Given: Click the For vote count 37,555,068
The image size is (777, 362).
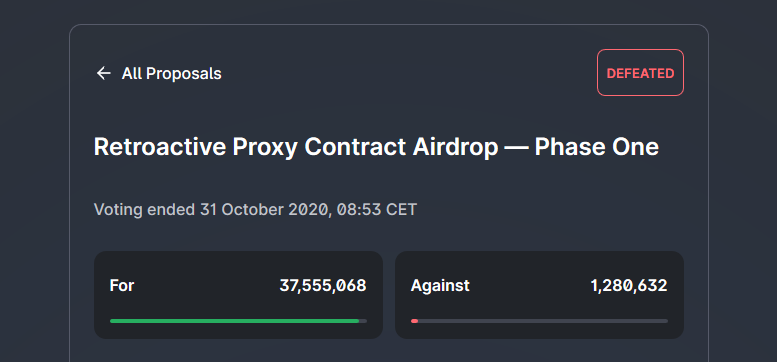Looking at the screenshot, I should pos(323,285).
